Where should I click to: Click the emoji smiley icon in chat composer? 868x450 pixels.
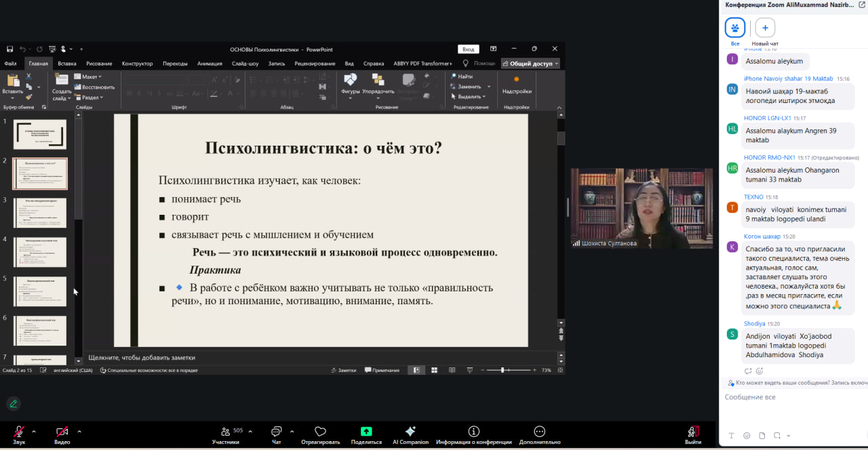tap(747, 435)
